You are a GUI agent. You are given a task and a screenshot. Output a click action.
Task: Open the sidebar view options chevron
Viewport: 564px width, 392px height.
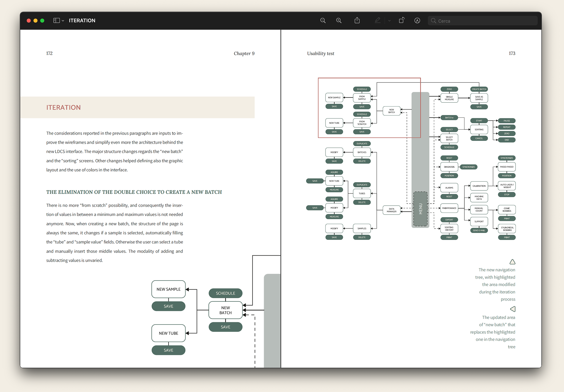[63, 21]
